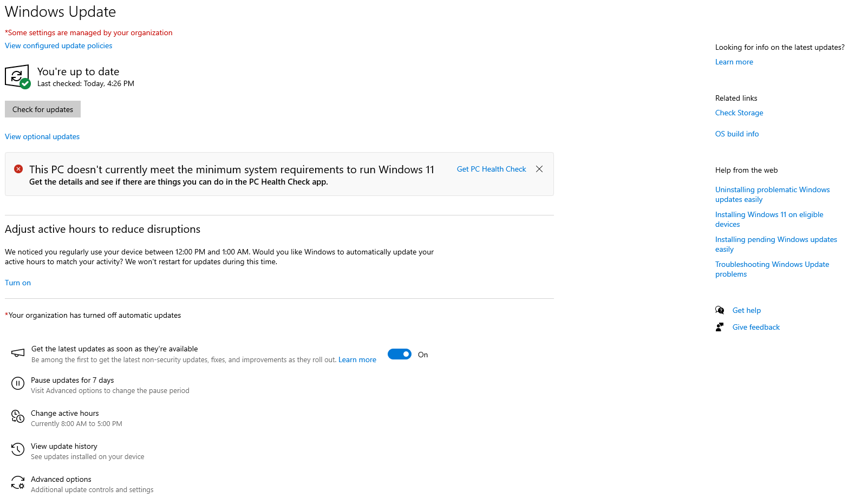855x504 pixels.
Task: Open Check Storage related link
Action: [x=739, y=113]
